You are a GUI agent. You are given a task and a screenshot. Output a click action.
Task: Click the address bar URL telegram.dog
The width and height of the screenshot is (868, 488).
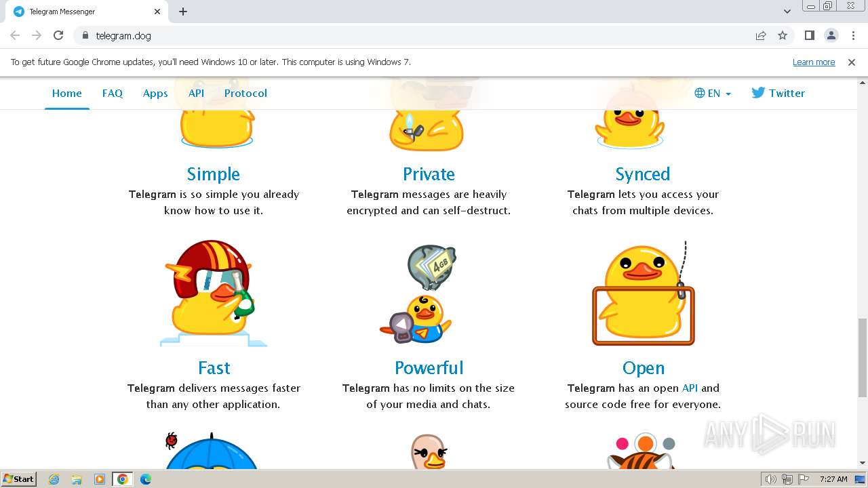coord(123,35)
